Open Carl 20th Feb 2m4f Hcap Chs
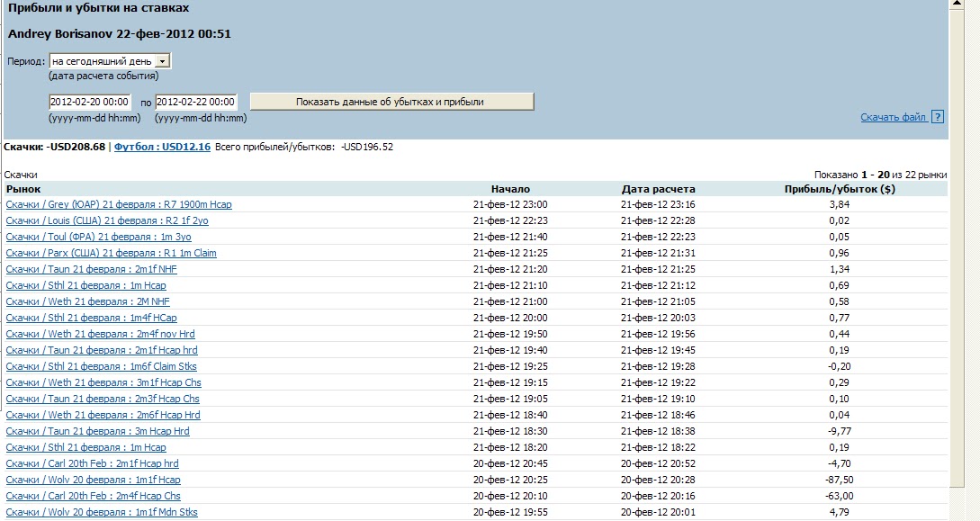The width and height of the screenshot is (980, 521). tap(93, 497)
